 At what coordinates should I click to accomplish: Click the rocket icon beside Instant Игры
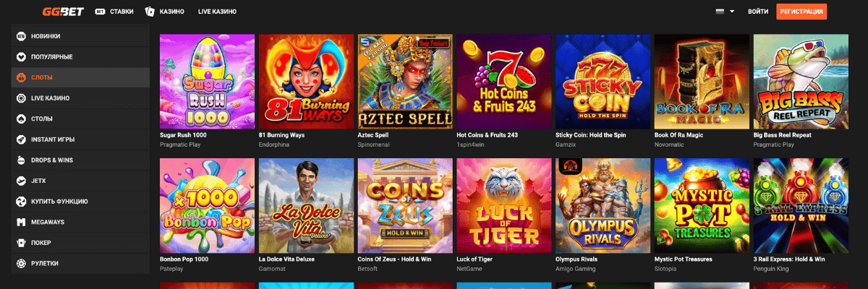coord(21,139)
